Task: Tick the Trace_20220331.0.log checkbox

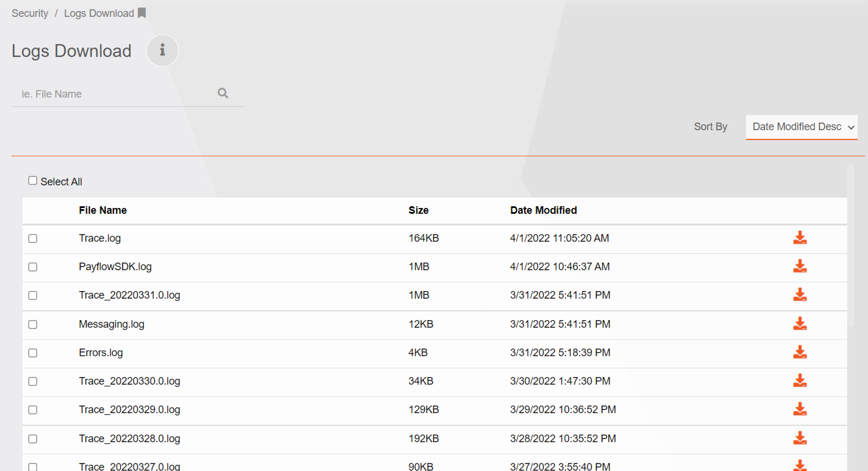Action: coord(33,295)
